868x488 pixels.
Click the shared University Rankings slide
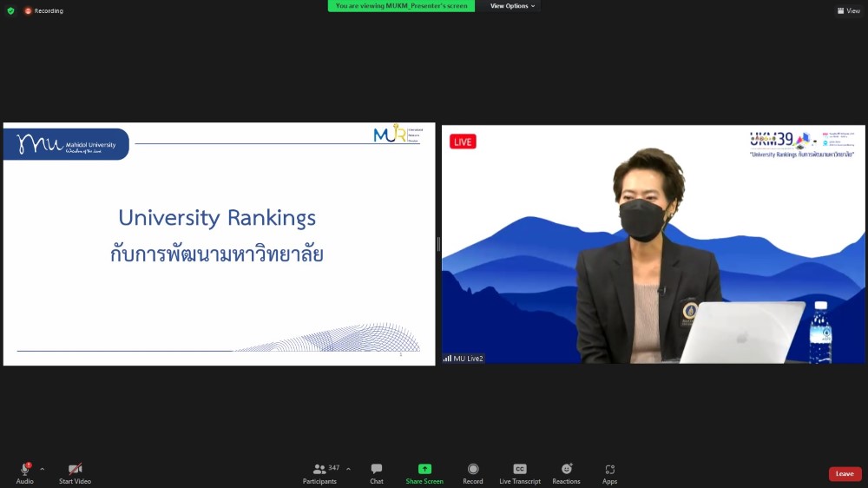tap(219, 244)
